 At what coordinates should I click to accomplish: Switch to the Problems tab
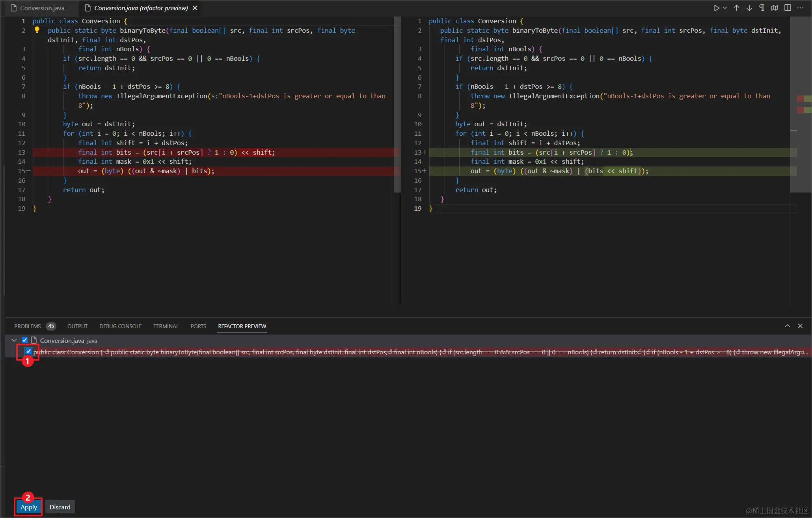tap(28, 326)
